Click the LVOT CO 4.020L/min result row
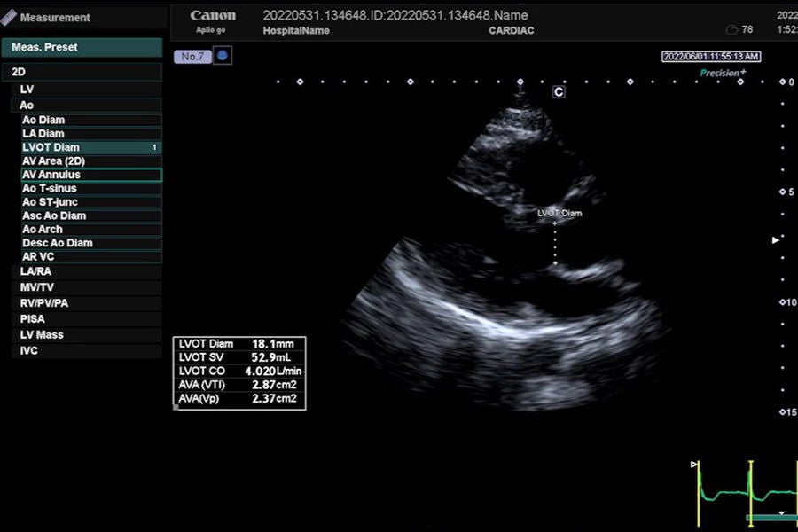 pyautogui.click(x=239, y=372)
